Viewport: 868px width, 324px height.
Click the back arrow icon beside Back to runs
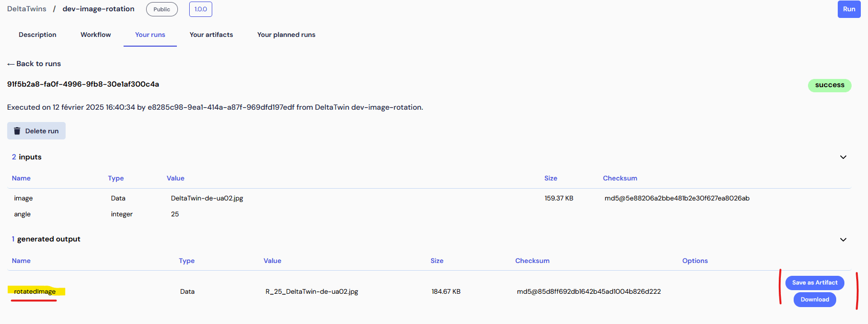(x=11, y=64)
